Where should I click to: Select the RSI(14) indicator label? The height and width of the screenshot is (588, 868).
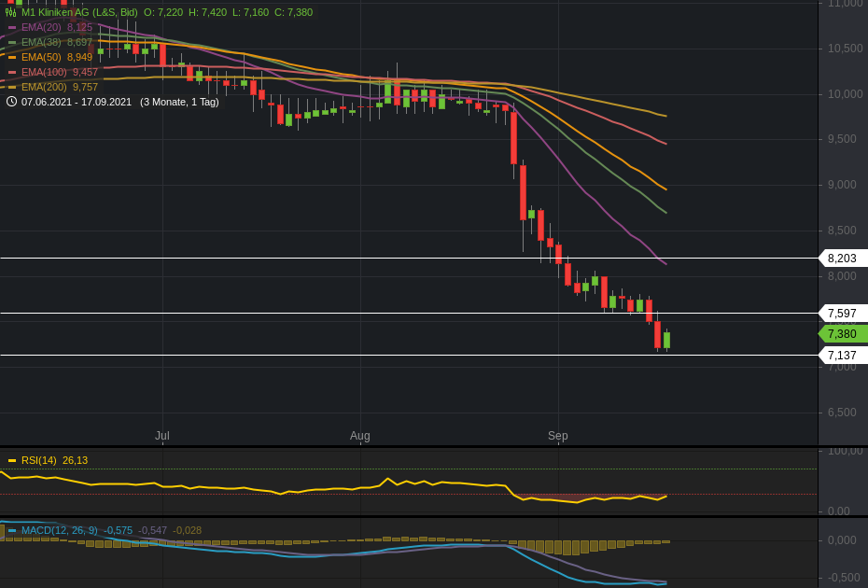click(x=39, y=460)
